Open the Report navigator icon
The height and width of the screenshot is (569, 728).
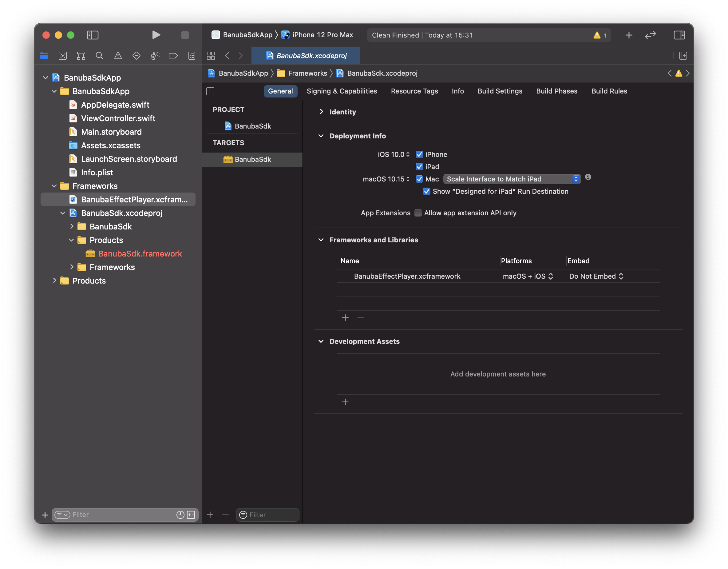tap(192, 56)
